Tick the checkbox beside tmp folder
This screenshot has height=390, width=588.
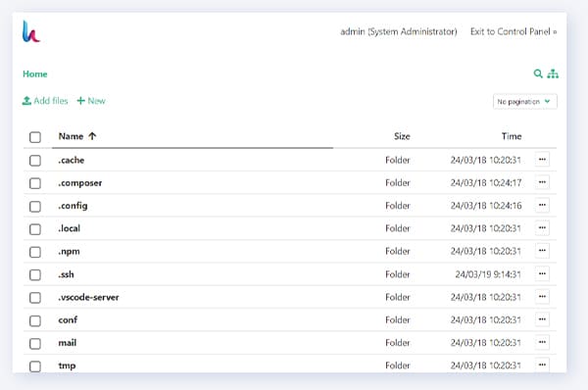(35, 366)
